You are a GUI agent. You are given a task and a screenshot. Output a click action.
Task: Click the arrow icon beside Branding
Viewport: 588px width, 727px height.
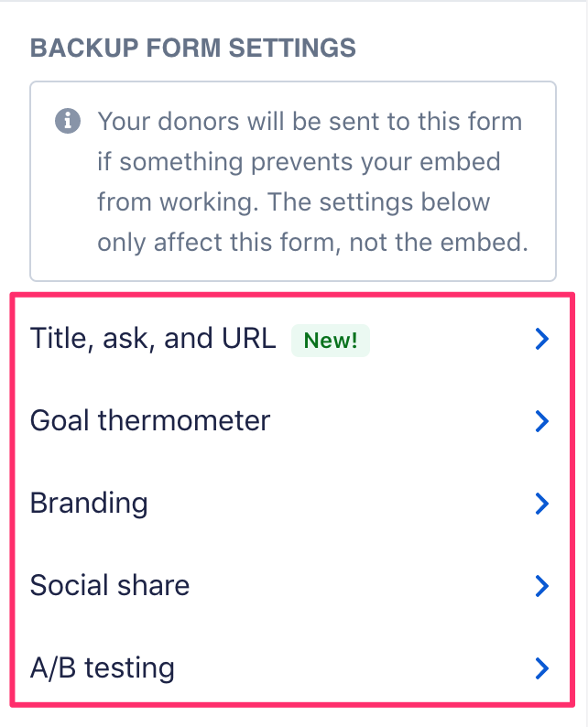(541, 504)
